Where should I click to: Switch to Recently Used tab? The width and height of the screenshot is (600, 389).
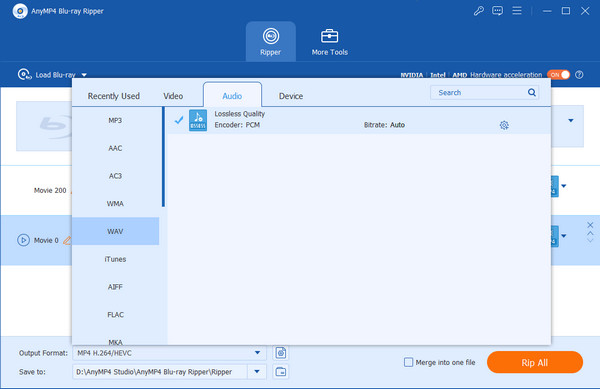(114, 96)
